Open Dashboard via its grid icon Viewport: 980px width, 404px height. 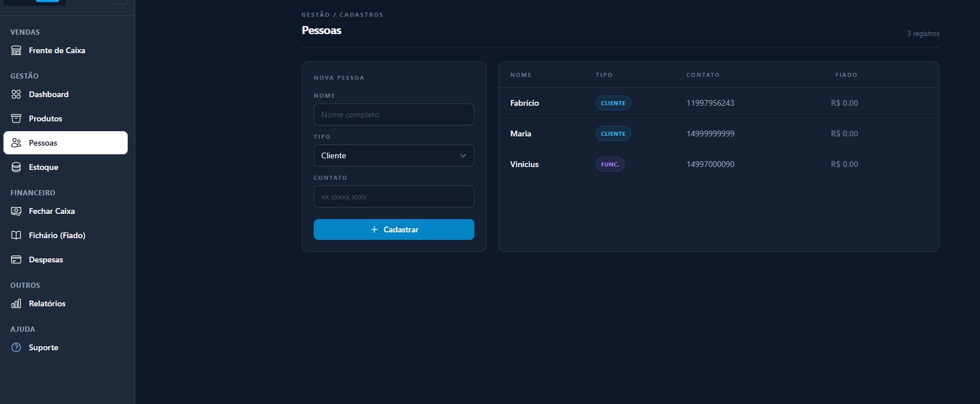pyautogui.click(x=16, y=94)
